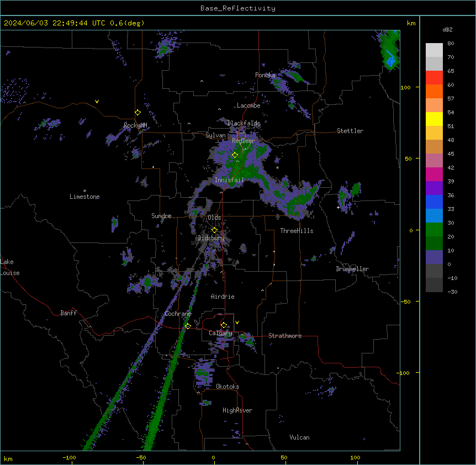Click the HighRiver map label
Screen dimensions: 476x465
[237, 410]
